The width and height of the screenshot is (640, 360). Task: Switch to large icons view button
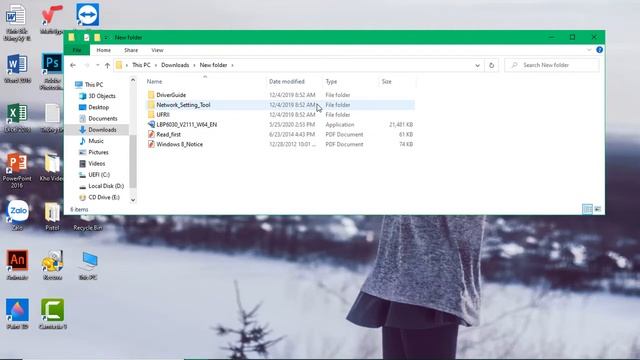[598, 209]
